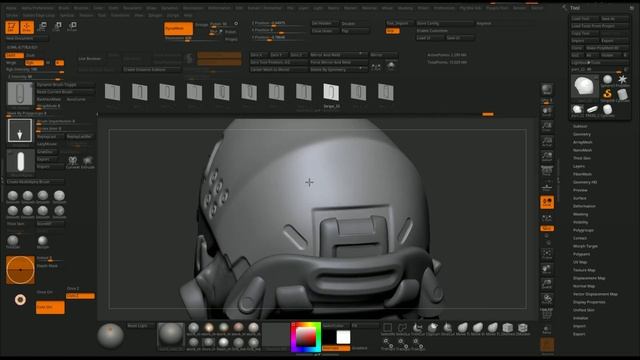Enable Zadd sculpt mode
Viewport: 640px width, 360px height.
[14, 56]
